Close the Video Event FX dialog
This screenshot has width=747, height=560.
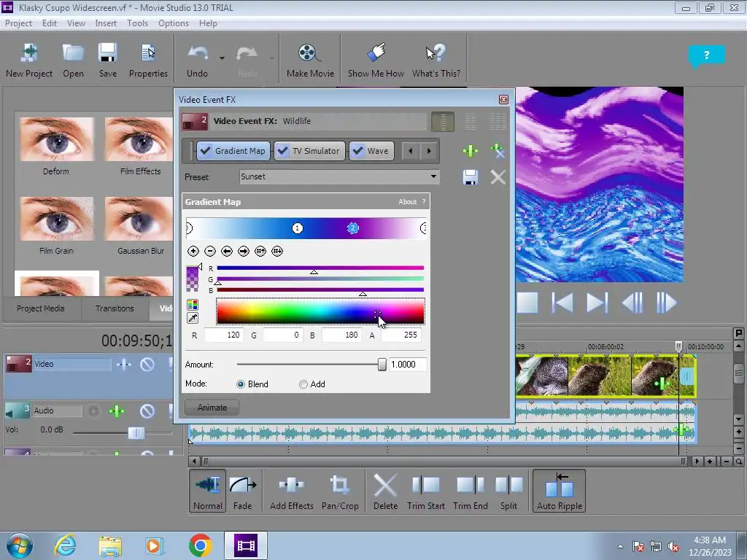click(503, 99)
